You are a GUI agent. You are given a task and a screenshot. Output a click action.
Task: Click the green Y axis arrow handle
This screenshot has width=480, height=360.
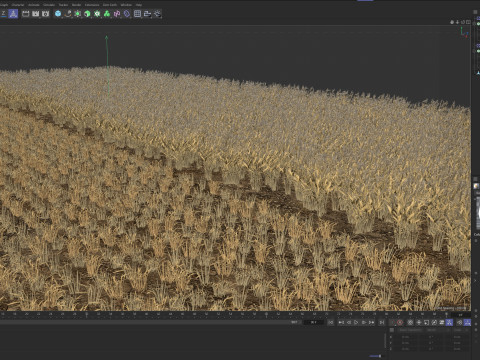click(107, 38)
